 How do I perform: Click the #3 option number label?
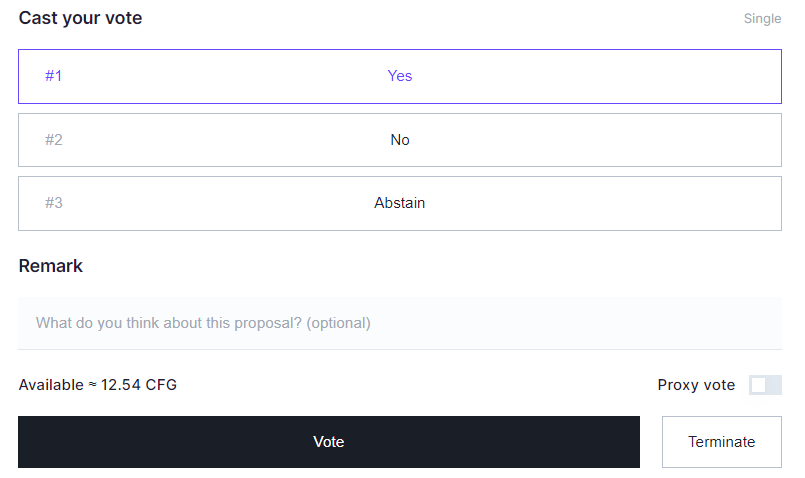point(54,203)
